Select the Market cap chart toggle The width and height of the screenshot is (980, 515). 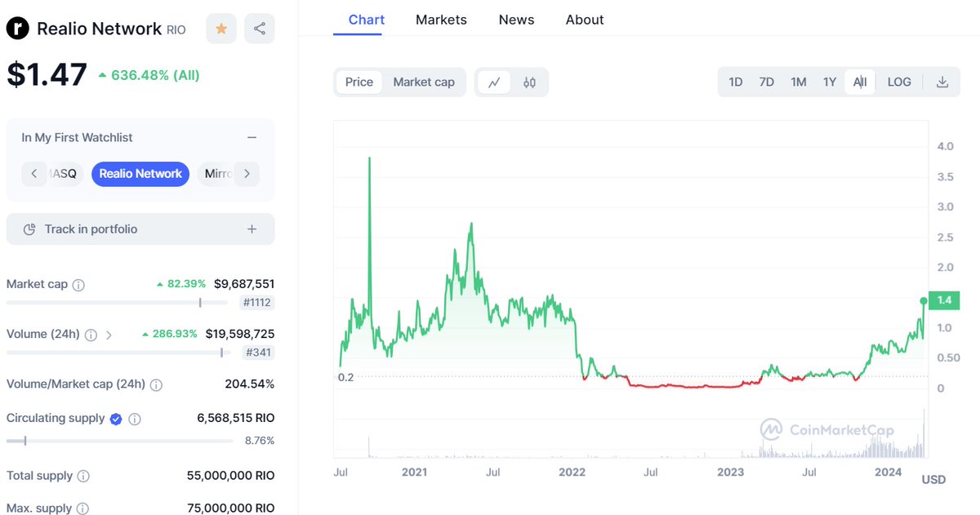(424, 82)
